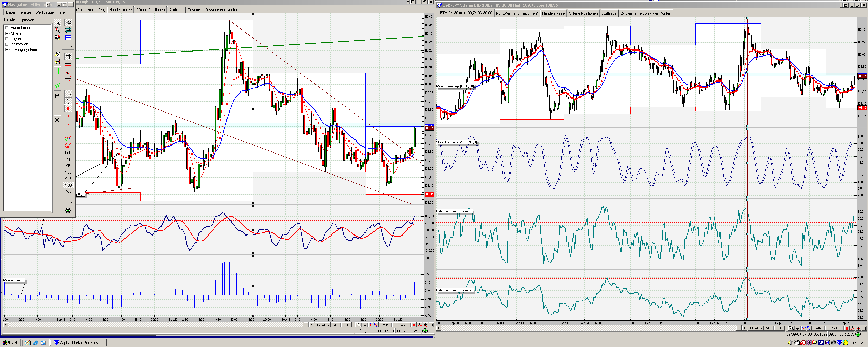Switch timeframe to M60
Image resolution: width=868 pixels, height=347 pixels.
pyautogui.click(x=68, y=191)
